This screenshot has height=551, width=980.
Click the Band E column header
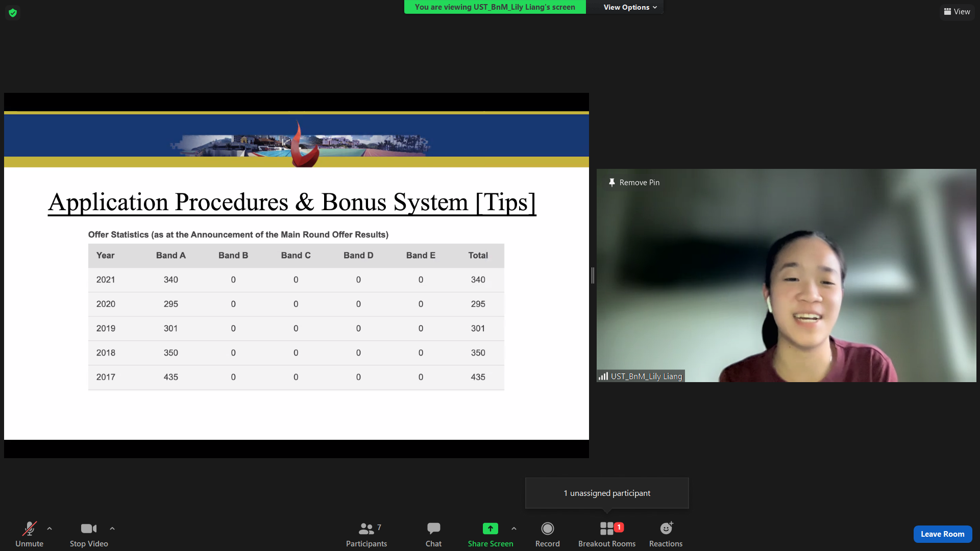(x=421, y=256)
